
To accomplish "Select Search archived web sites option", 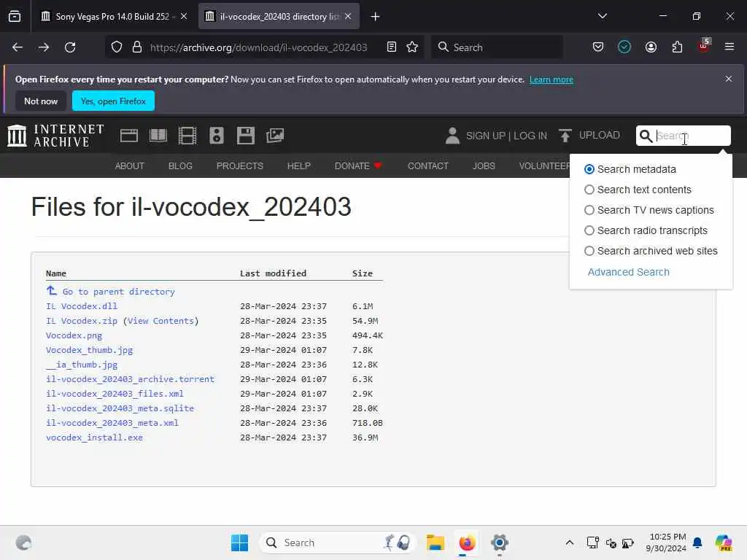I will tap(589, 251).
